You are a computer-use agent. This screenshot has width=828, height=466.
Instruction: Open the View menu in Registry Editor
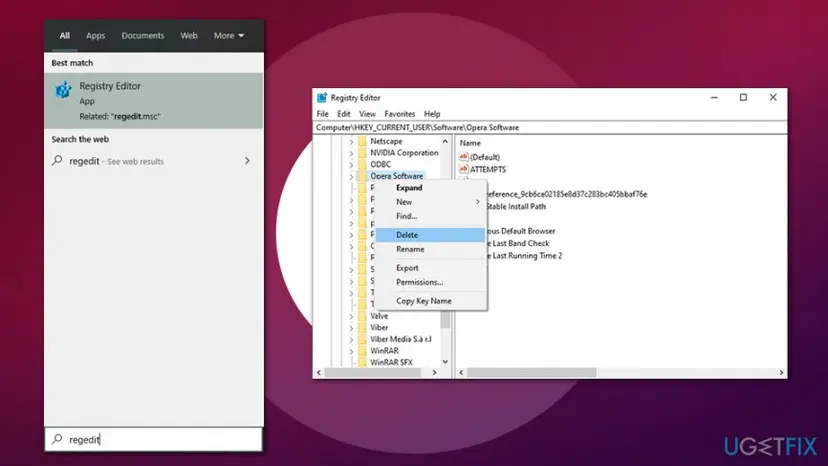[x=368, y=114]
